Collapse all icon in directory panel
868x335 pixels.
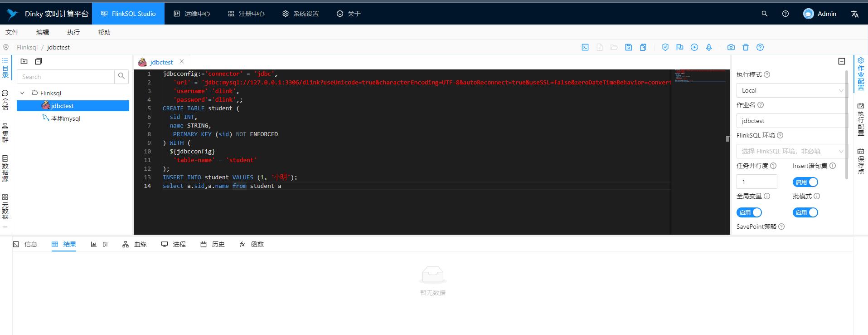pos(39,61)
